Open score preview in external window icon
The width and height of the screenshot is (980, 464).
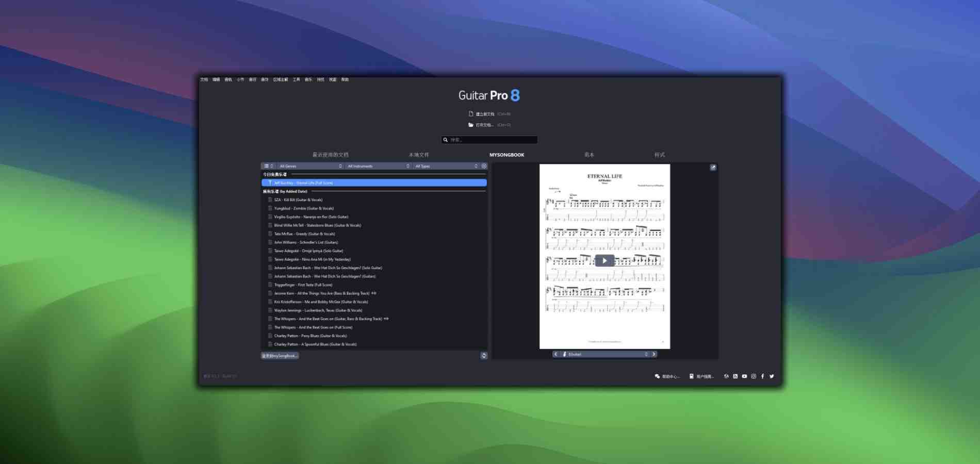(713, 167)
